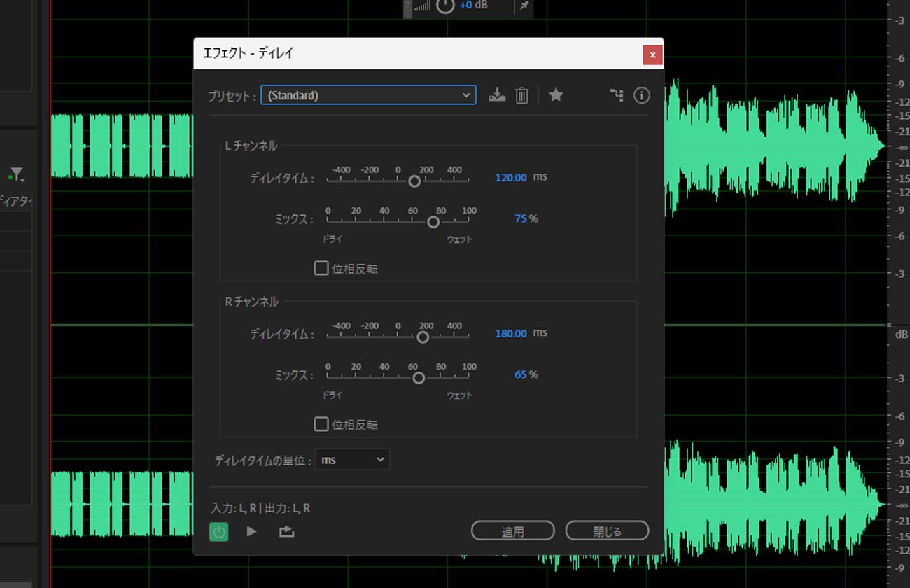Click the 閉じる button
The width and height of the screenshot is (910, 588).
click(607, 531)
